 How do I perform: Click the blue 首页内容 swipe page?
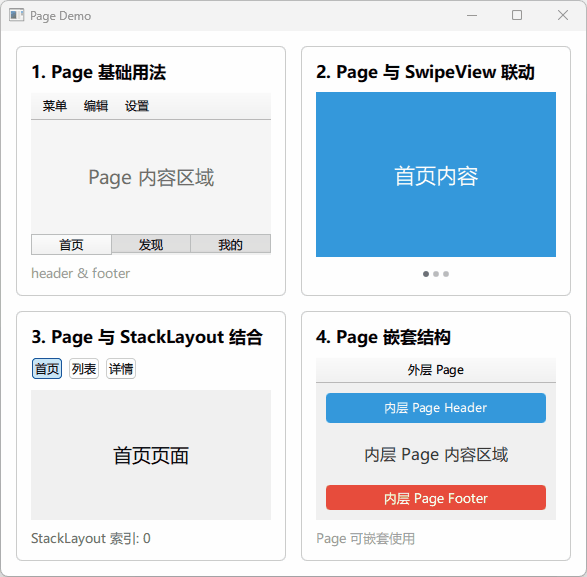(436, 174)
